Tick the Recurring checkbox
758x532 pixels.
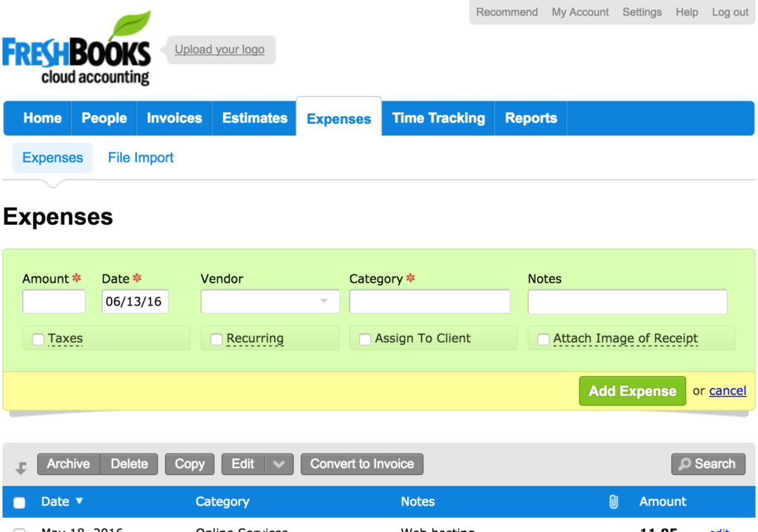(x=217, y=339)
